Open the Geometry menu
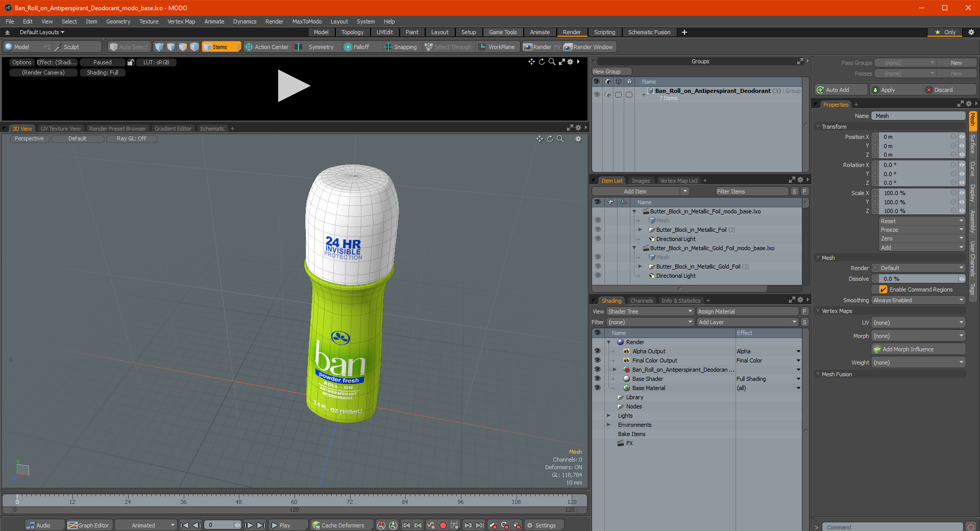This screenshot has width=980, height=531. point(118,21)
